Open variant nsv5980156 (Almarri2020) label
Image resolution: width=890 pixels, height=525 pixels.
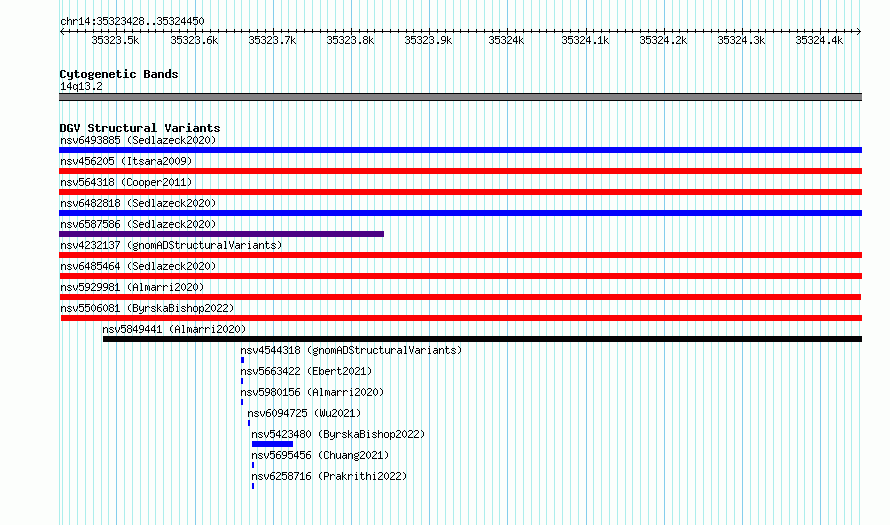(312, 392)
